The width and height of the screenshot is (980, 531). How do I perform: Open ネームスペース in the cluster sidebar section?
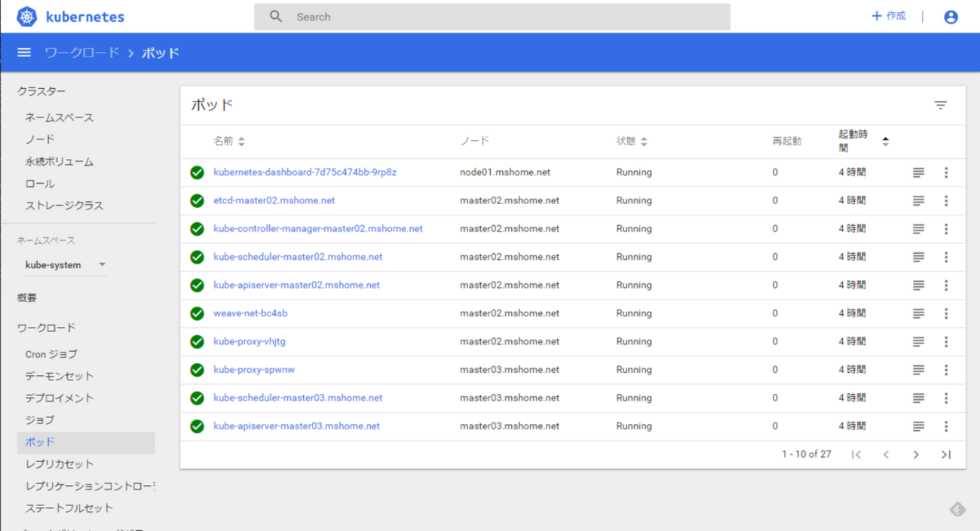(60, 117)
